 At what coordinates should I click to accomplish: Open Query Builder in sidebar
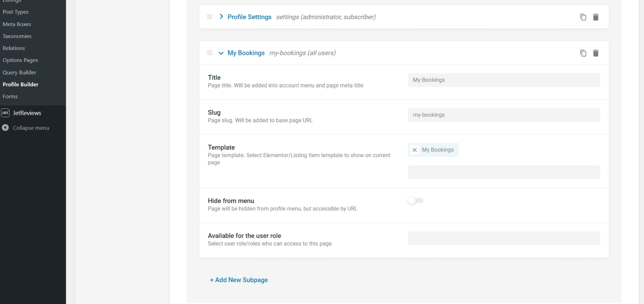tap(20, 72)
